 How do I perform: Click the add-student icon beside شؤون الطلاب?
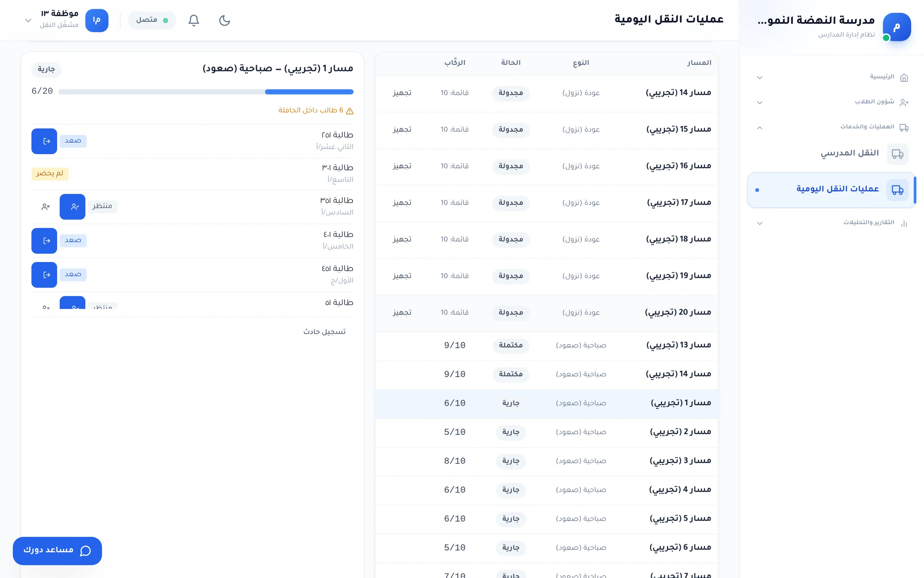[x=904, y=102]
